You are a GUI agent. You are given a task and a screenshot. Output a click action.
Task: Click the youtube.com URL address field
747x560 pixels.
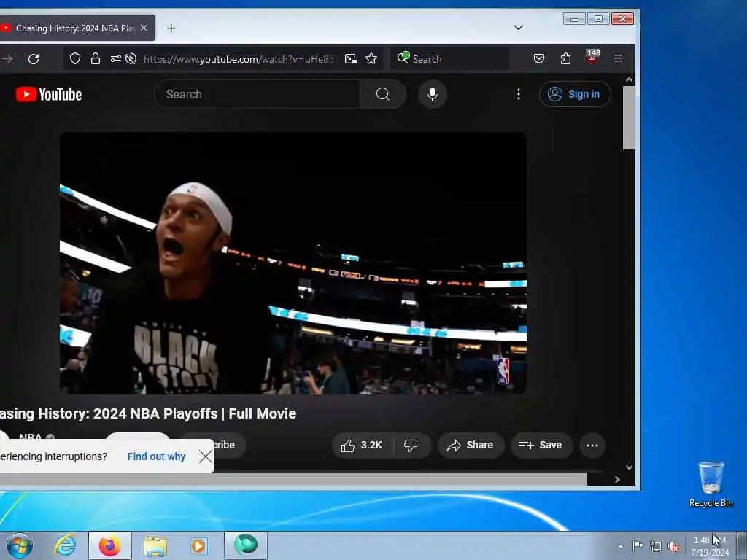[x=239, y=59]
